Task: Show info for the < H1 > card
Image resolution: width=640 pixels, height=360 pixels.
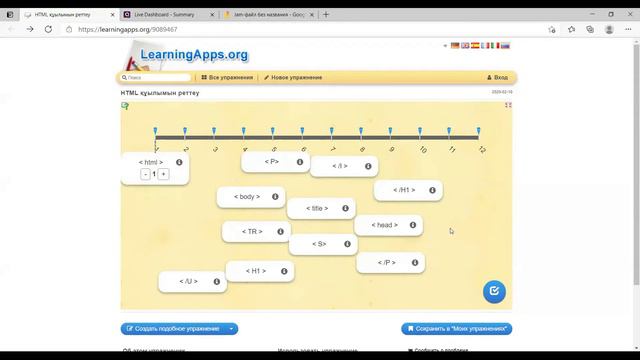Action: coord(284,271)
